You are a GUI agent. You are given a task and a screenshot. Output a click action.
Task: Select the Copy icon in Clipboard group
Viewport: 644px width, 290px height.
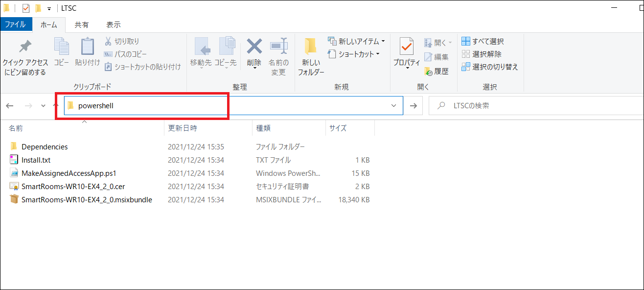pos(61,48)
